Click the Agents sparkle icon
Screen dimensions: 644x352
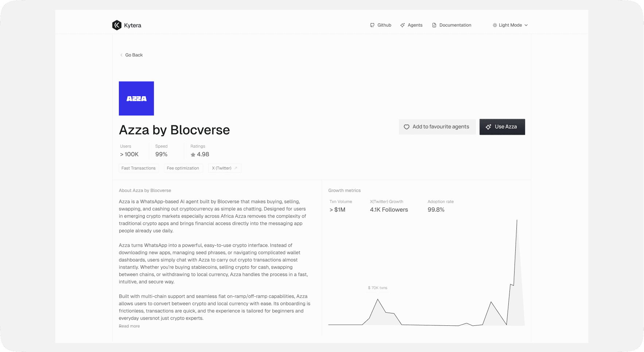click(403, 25)
